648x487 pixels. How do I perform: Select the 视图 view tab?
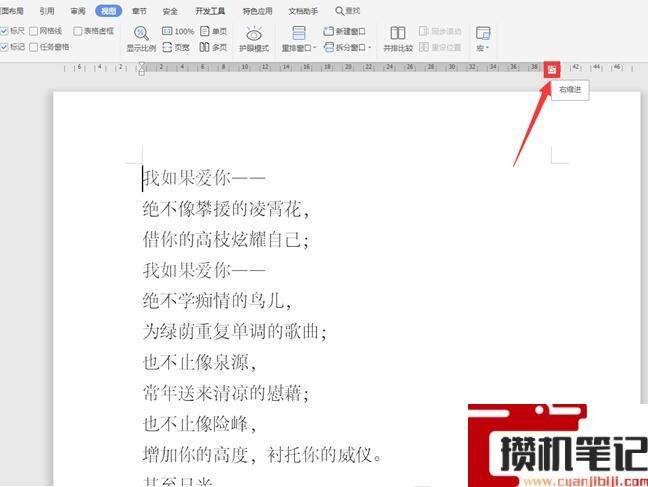(108, 11)
